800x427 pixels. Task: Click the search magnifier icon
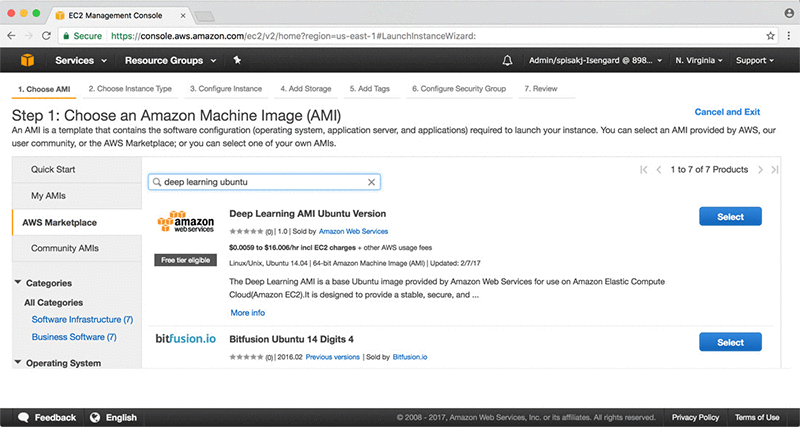tap(157, 182)
